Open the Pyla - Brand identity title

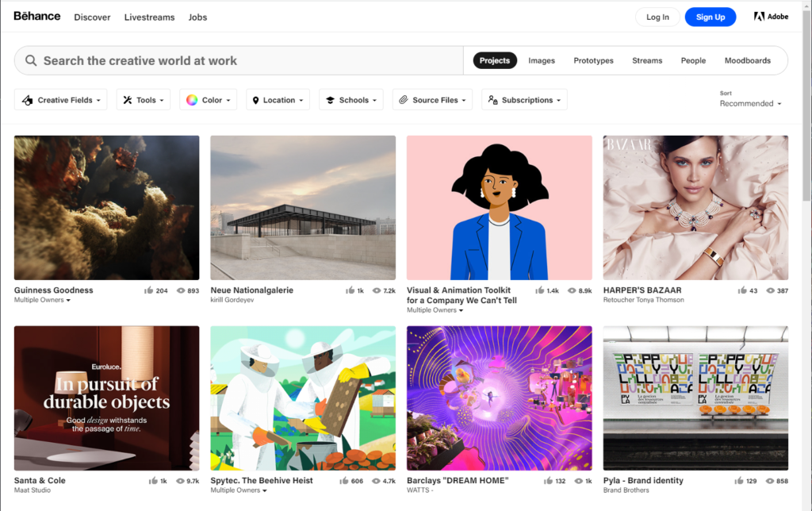point(643,480)
